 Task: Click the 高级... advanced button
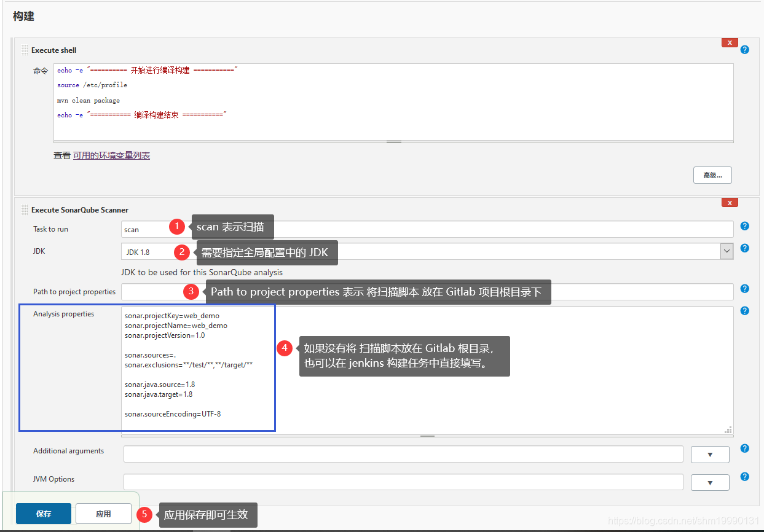pyautogui.click(x=712, y=175)
